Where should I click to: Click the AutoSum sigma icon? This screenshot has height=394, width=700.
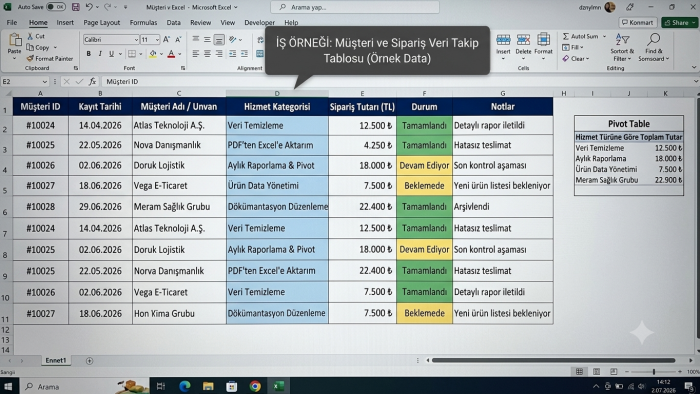566,36
